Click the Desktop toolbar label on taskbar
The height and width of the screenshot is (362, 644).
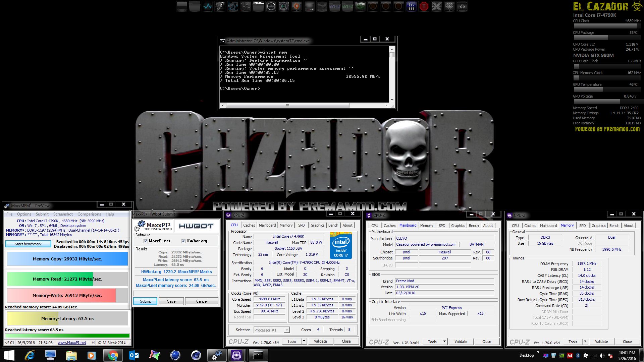(x=527, y=355)
